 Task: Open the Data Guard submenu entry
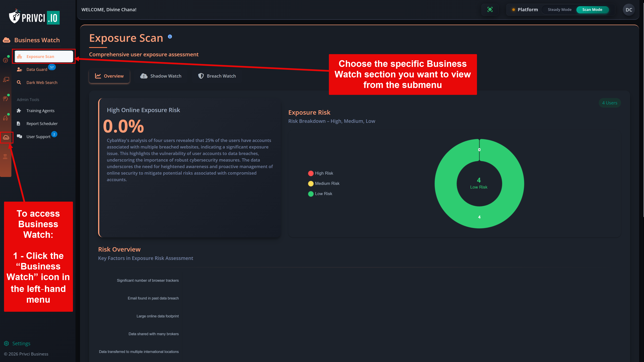click(37, 69)
